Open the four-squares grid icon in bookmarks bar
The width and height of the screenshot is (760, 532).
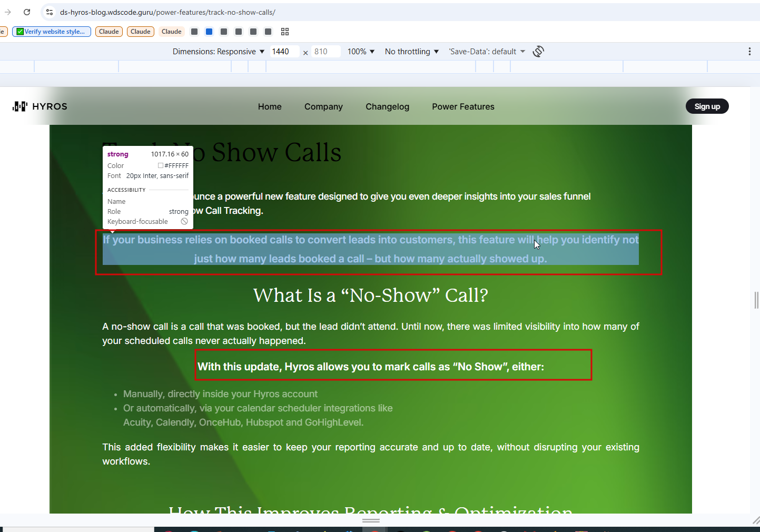(x=285, y=32)
